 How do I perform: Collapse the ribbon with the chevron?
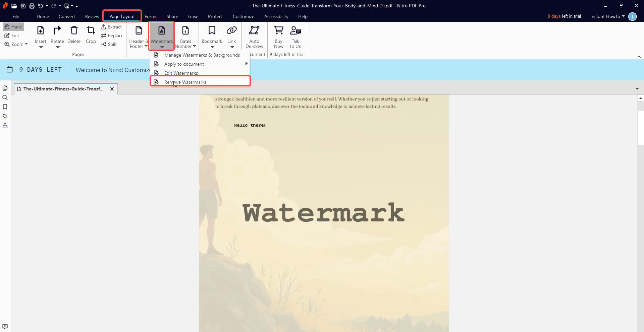tap(639, 57)
